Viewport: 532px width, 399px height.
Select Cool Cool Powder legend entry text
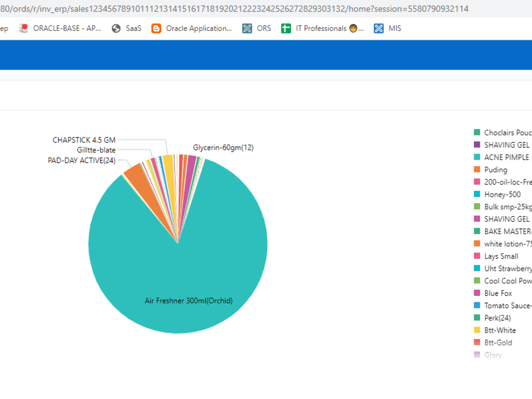508,281
